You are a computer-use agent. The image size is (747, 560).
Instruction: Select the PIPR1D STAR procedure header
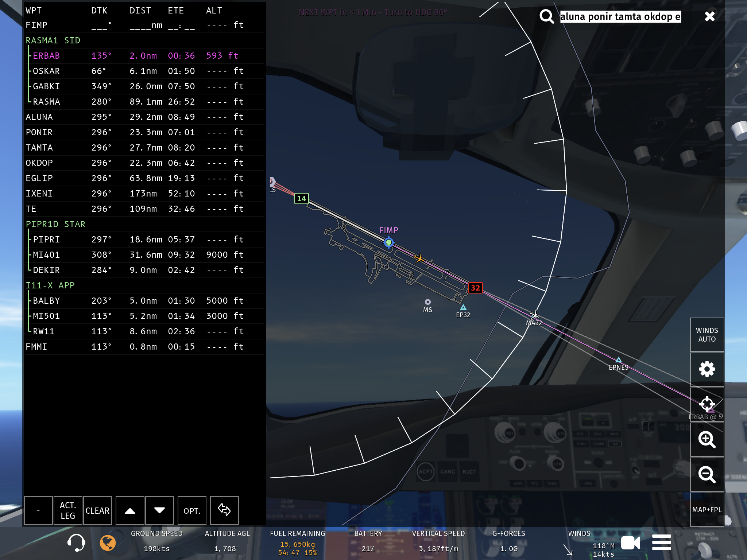(55, 224)
